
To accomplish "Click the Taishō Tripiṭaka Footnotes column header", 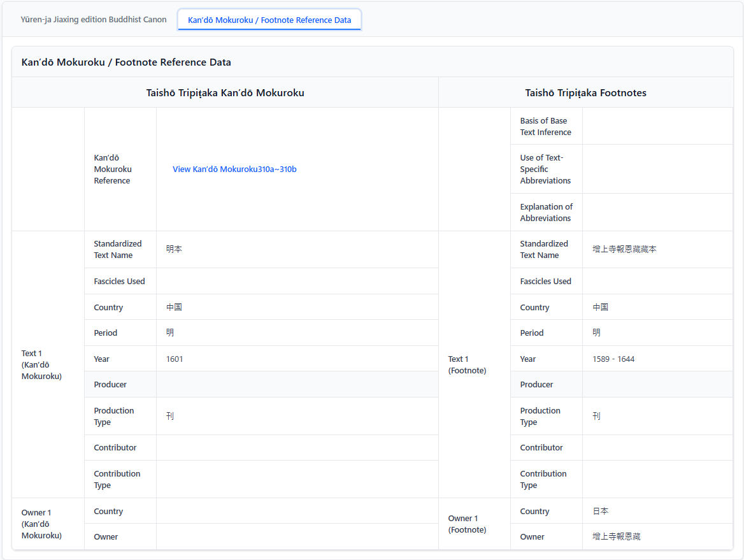I will coord(585,93).
